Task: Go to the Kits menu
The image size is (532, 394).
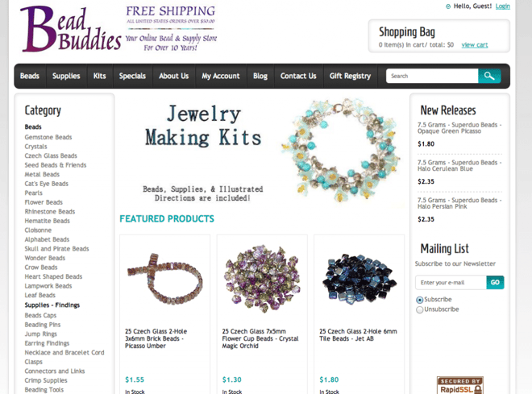Action: pos(99,76)
